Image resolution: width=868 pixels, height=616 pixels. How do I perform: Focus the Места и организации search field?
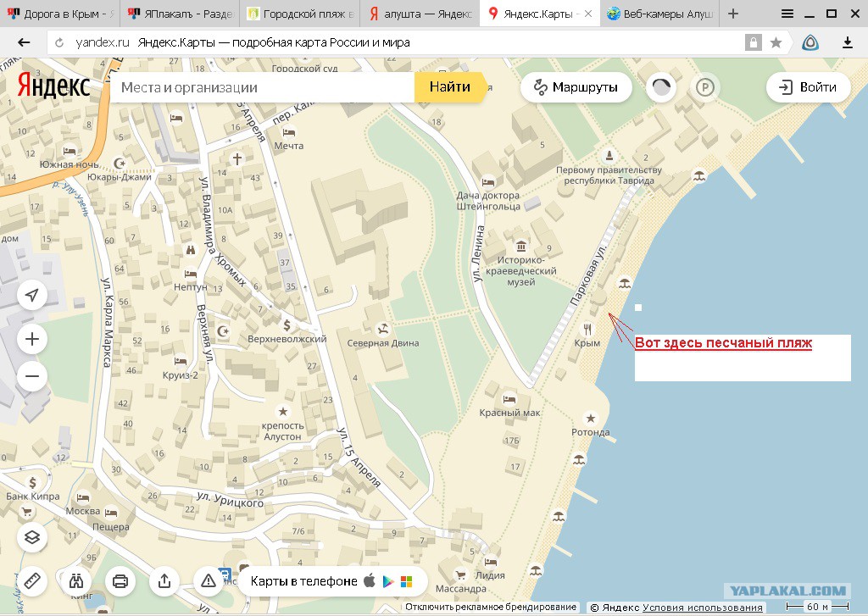click(263, 87)
